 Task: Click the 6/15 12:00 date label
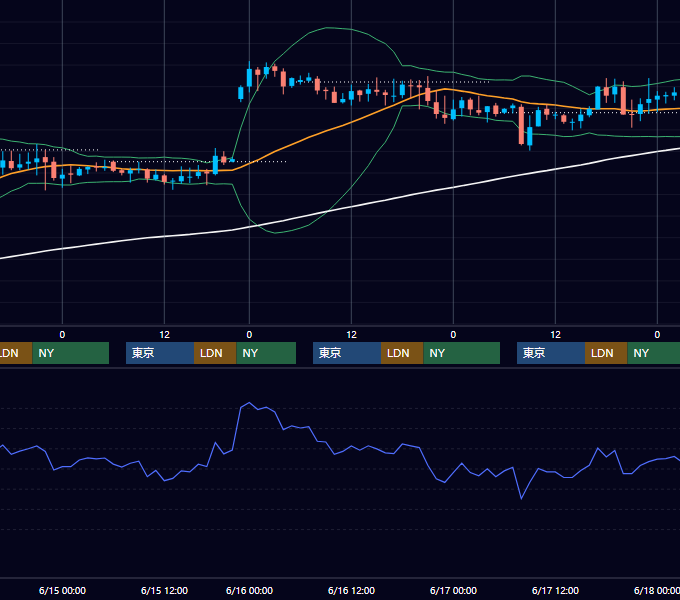click(x=164, y=590)
